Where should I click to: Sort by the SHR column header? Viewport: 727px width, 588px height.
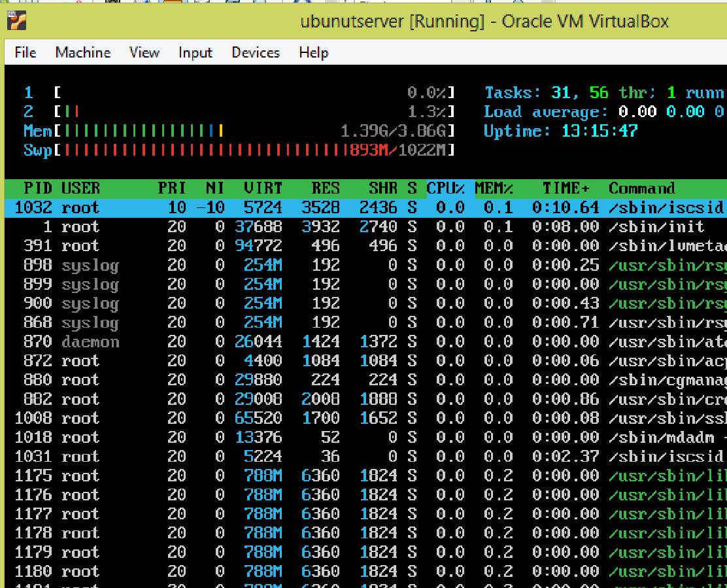pos(383,188)
